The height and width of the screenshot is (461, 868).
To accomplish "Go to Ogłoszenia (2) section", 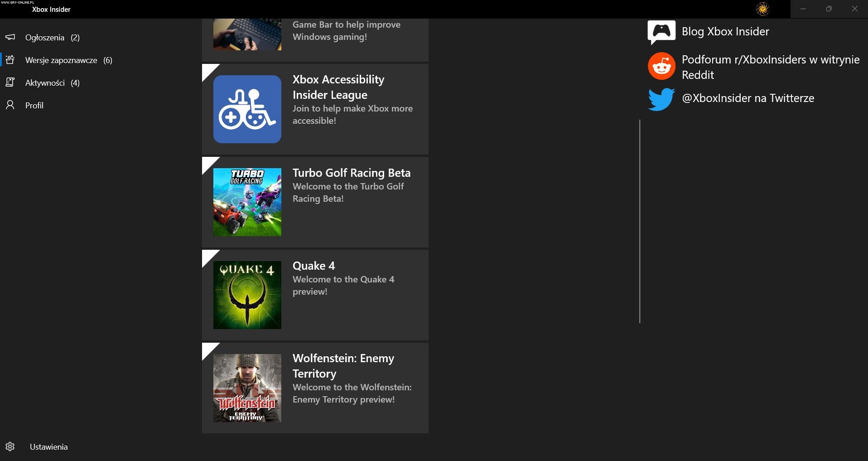I will [x=53, y=38].
